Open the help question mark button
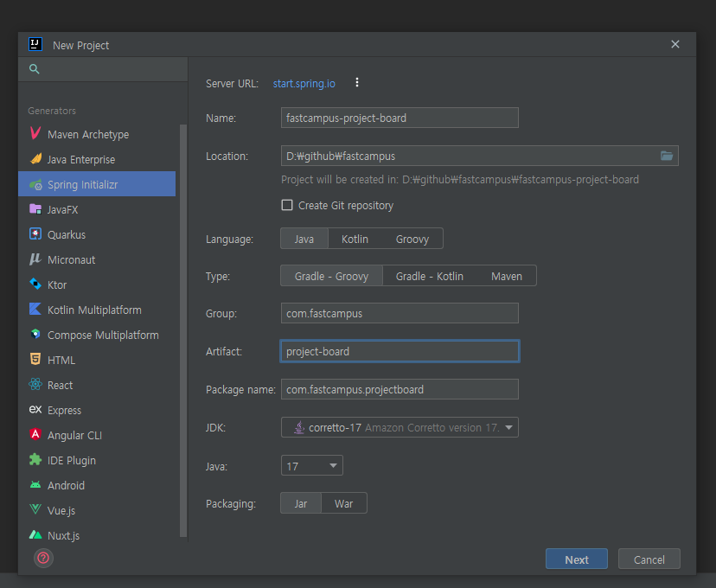Viewport: 716px width, 588px height. (43, 558)
